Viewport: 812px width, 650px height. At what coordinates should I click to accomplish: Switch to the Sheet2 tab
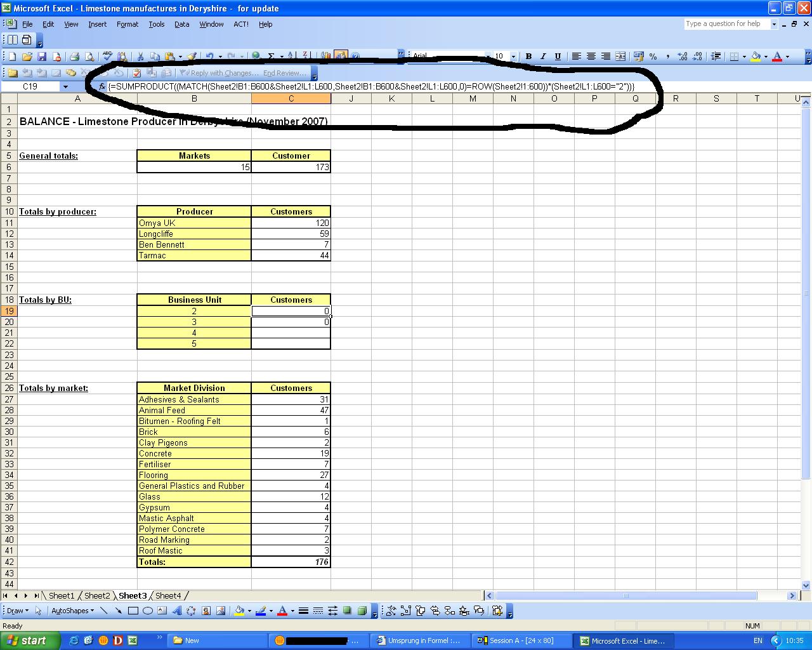[97, 595]
